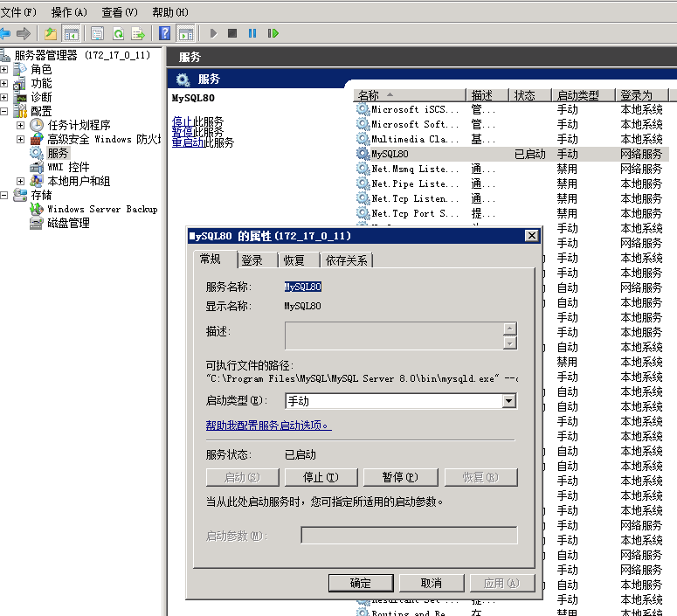677x616 pixels.
Task: Click the Export list toolbar icon
Action: (x=138, y=33)
